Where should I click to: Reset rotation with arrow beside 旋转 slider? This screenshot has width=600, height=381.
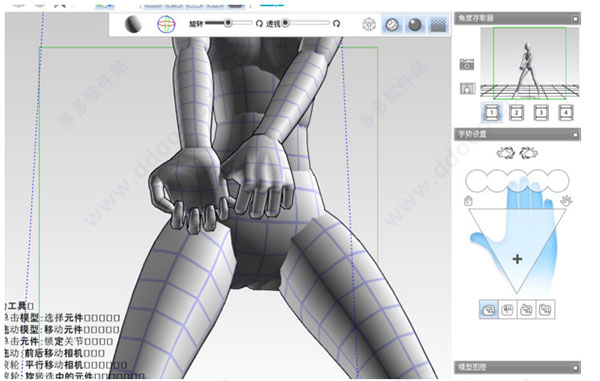[x=259, y=24]
